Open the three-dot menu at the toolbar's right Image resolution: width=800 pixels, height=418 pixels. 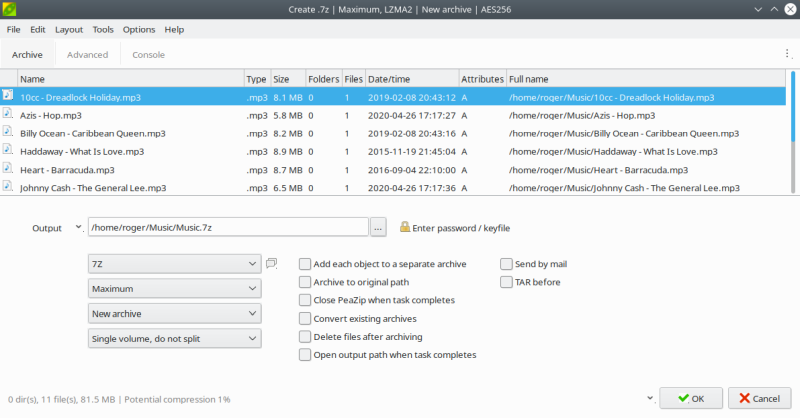click(787, 54)
